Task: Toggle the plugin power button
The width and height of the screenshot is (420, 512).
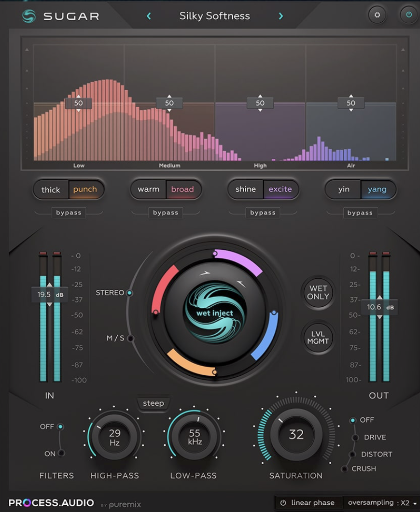Action: point(408,14)
